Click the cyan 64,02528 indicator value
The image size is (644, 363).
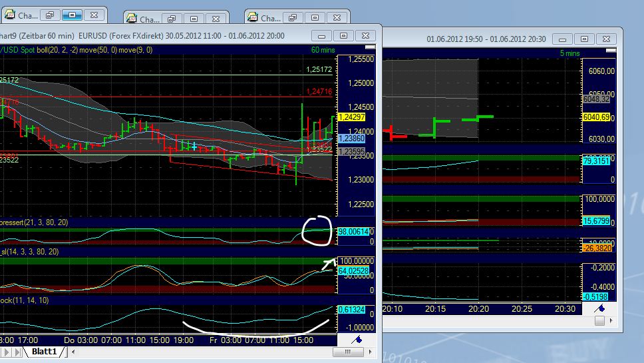click(x=353, y=271)
